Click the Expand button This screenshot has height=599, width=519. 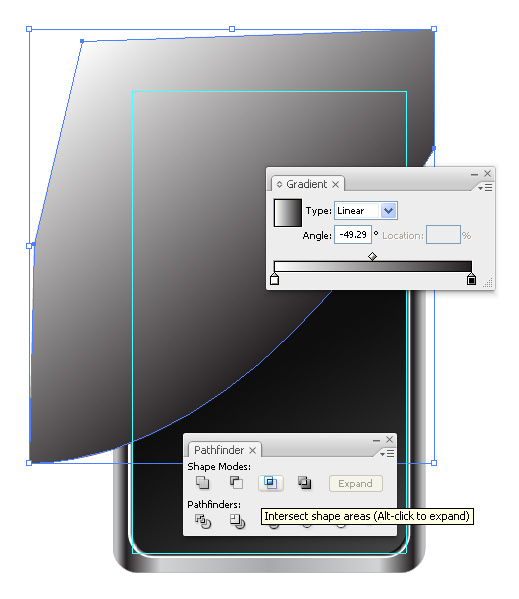coord(356,484)
